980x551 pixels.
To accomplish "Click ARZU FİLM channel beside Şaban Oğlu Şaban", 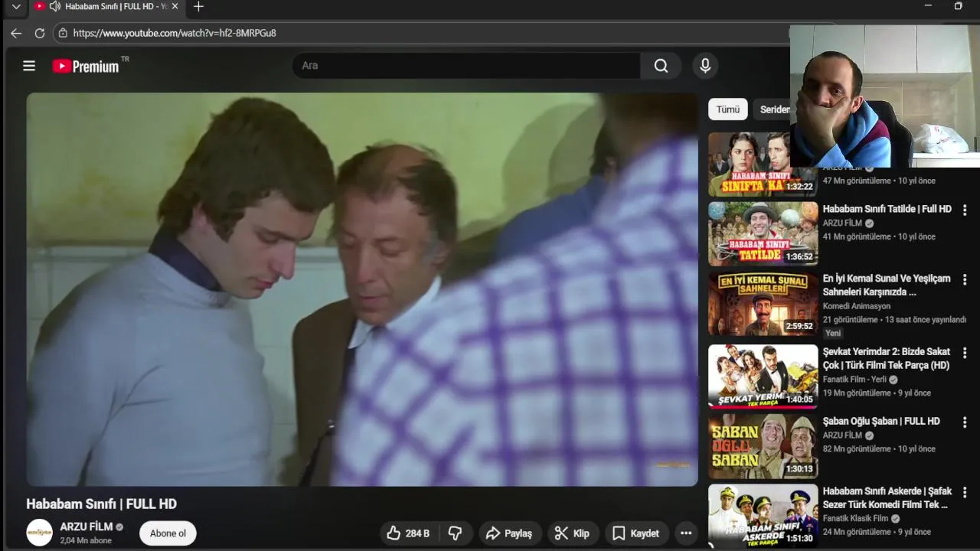I will 842,435.
